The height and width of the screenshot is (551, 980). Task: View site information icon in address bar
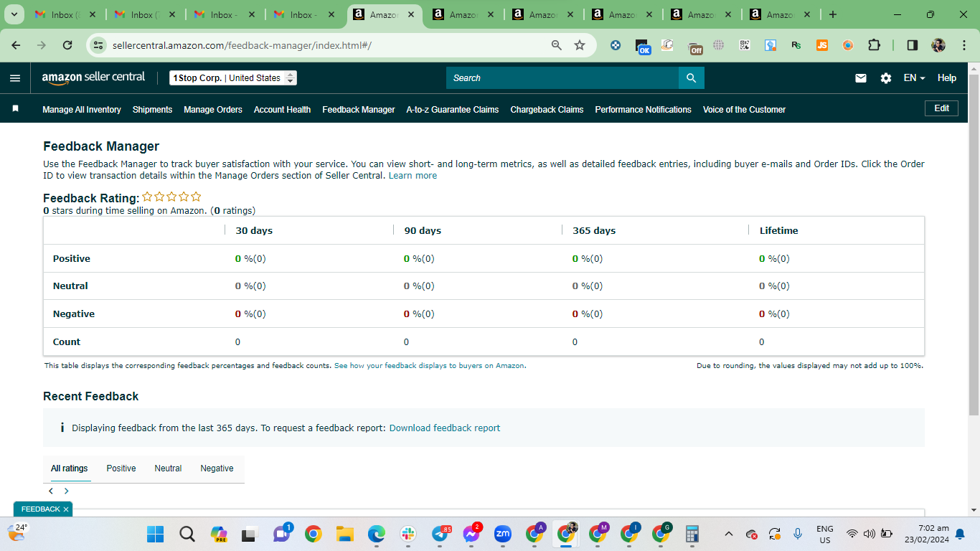click(98, 45)
